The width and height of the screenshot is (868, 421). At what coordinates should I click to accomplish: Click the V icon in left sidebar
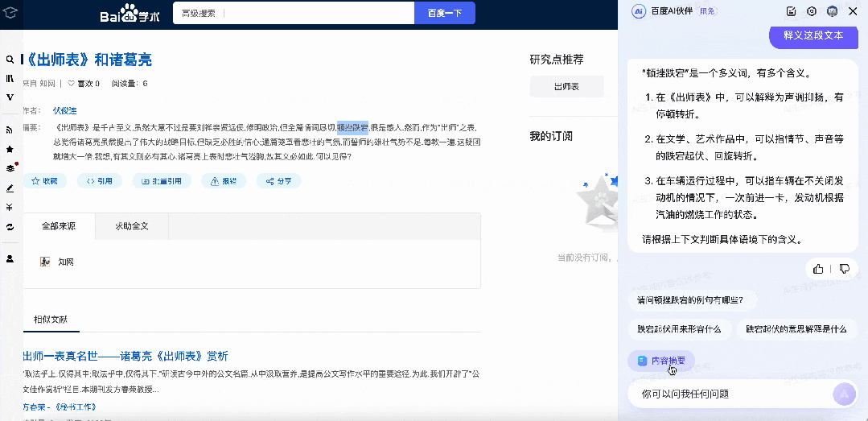10,97
